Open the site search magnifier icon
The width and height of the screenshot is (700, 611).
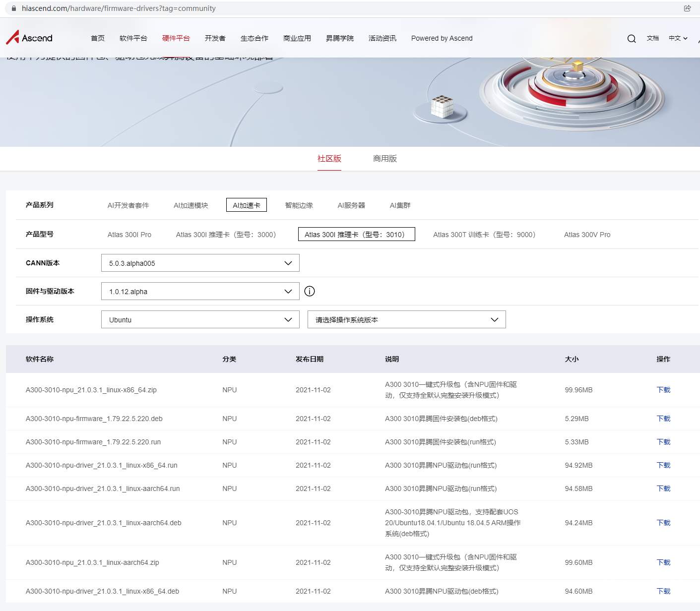tap(632, 38)
